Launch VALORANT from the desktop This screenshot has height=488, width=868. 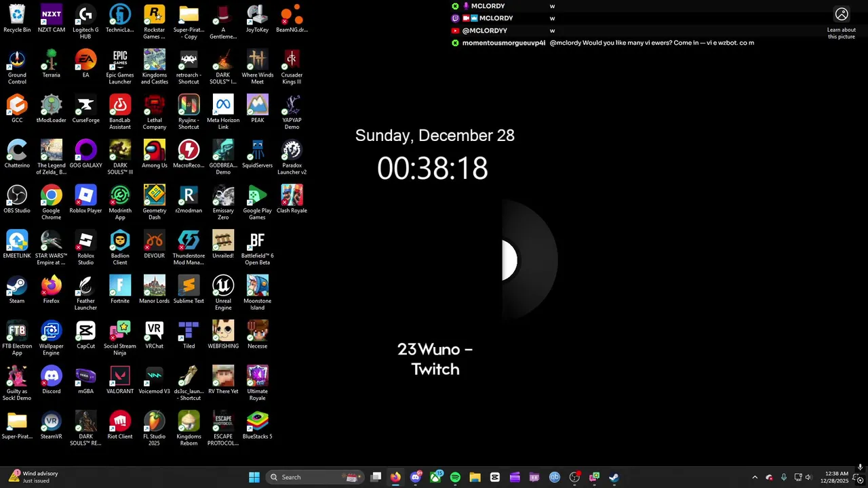(x=120, y=380)
